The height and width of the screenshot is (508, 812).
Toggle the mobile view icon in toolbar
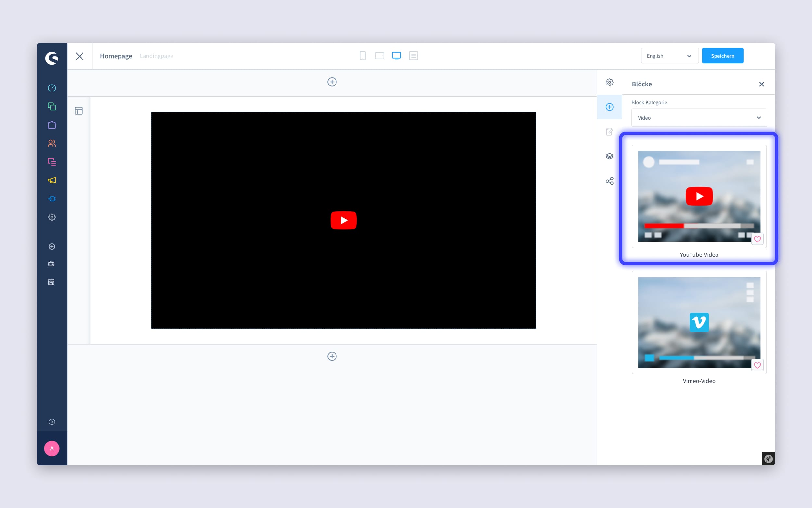tap(362, 56)
